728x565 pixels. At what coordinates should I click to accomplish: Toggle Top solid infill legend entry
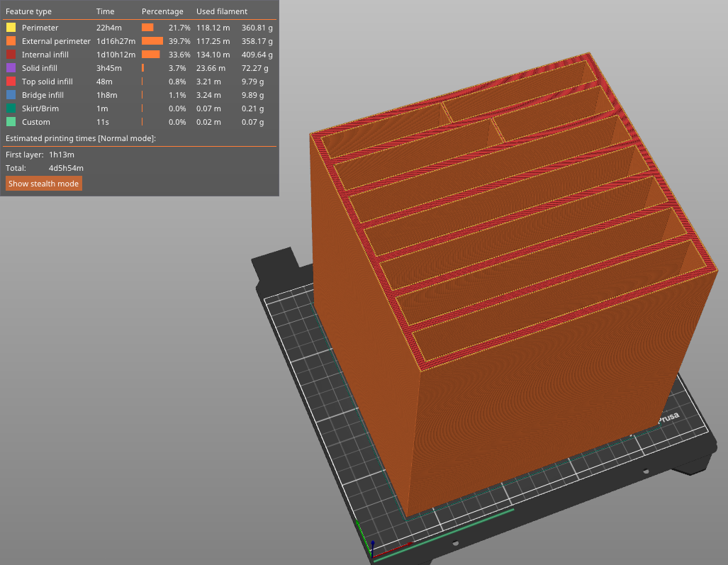(47, 82)
